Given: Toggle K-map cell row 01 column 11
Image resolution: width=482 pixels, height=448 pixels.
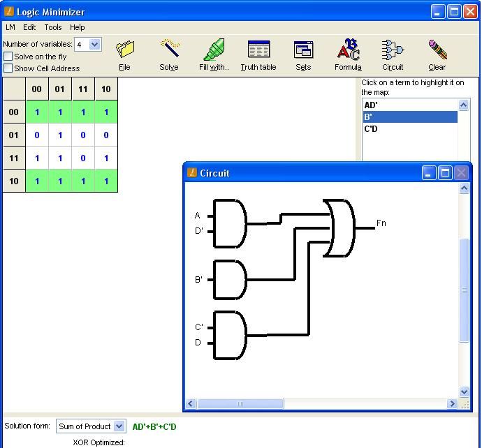Looking at the screenshot, I should [x=83, y=135].
